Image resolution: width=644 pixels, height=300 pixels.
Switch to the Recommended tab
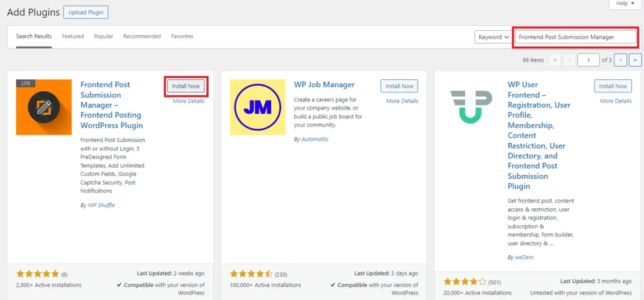(142, 36)
